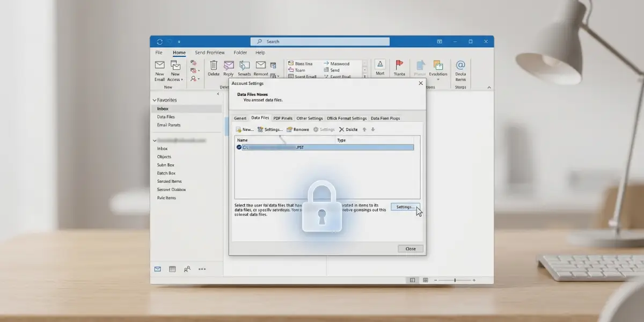Viewport: 644px width, 322px height.
Task: Adjust the zoom slider in status bar
Action: click(455, 280)
